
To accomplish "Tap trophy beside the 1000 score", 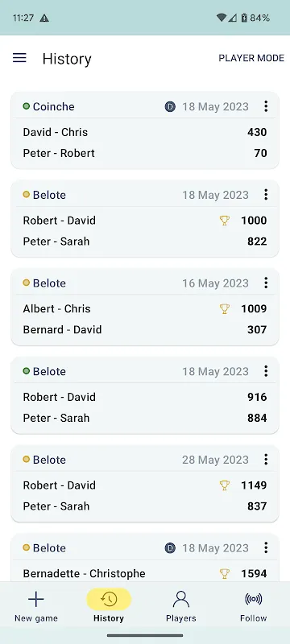I will (x=224, y=221).
